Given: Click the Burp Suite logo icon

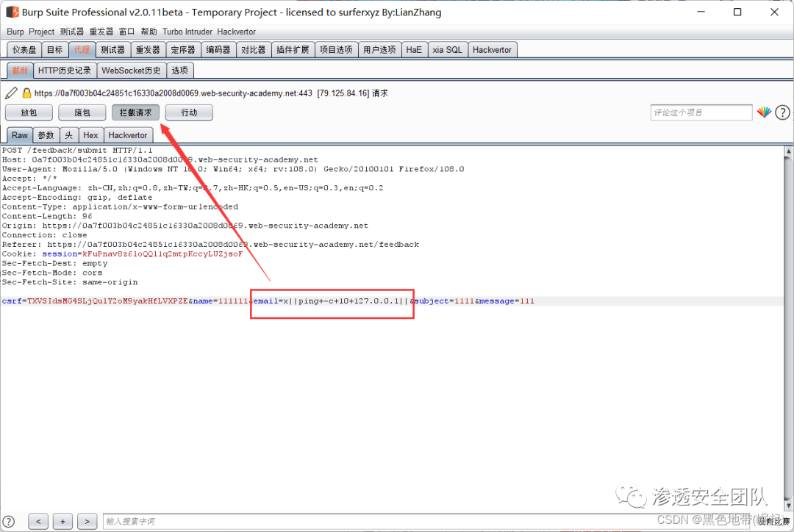Looking at the screenshot, I should pos(12,12).
